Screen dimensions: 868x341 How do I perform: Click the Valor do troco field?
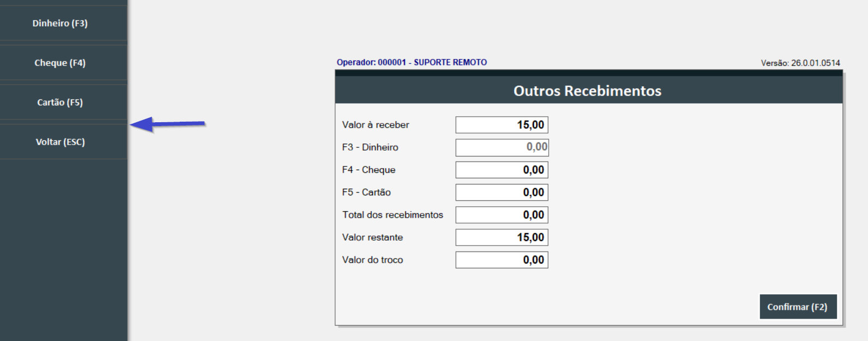502,260
